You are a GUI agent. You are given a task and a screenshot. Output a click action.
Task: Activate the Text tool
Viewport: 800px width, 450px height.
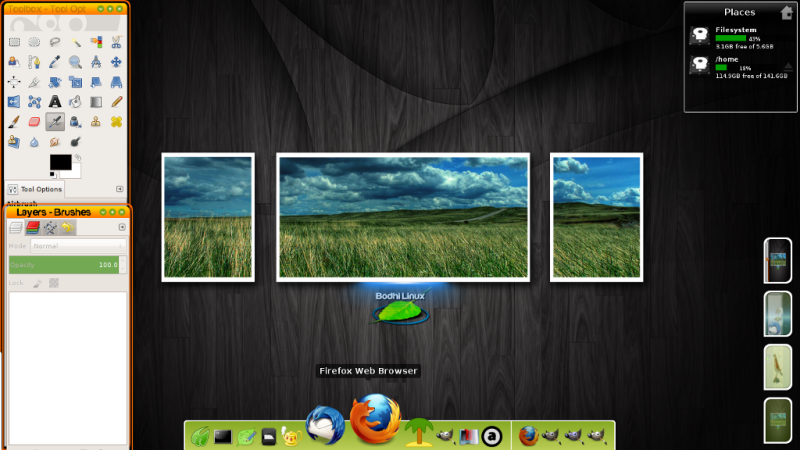click(x=55, y=102)
